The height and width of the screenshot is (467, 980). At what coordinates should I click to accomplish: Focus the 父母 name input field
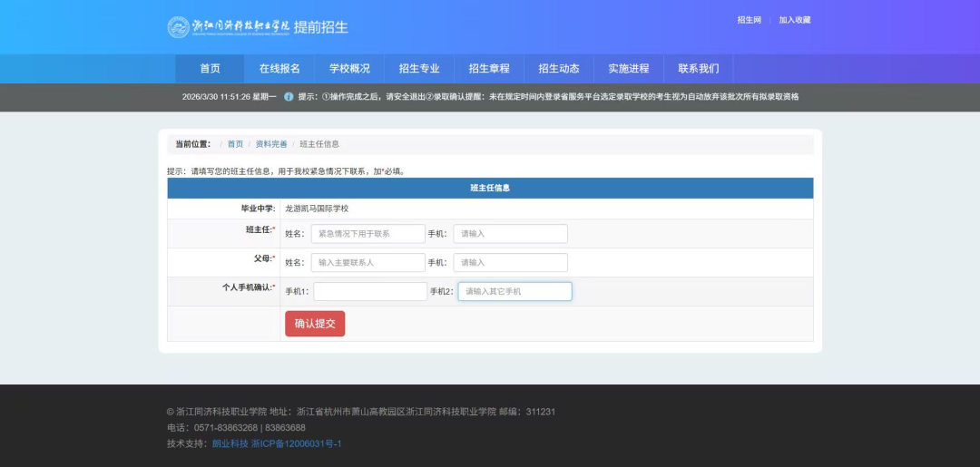367,263
